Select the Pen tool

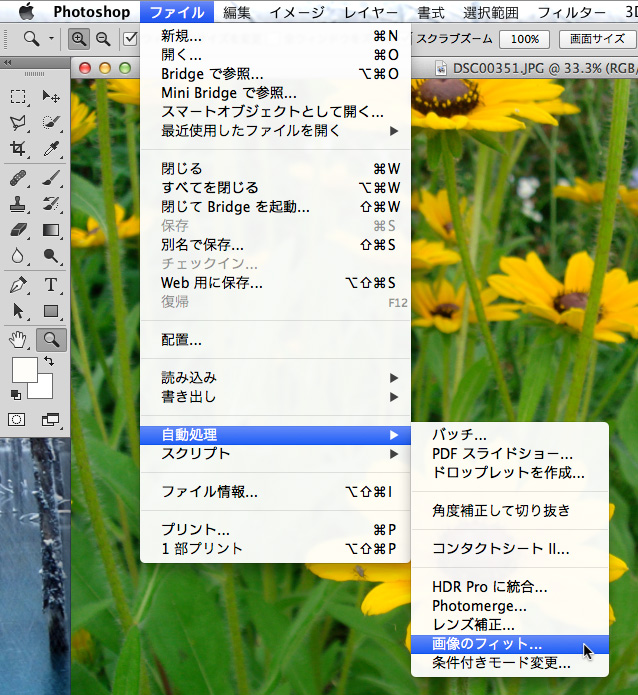point(18,285)
